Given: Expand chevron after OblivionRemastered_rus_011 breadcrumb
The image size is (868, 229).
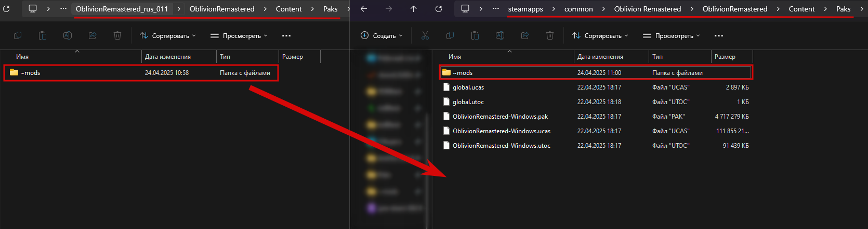Looking at the screenshot, I should 179,9.
